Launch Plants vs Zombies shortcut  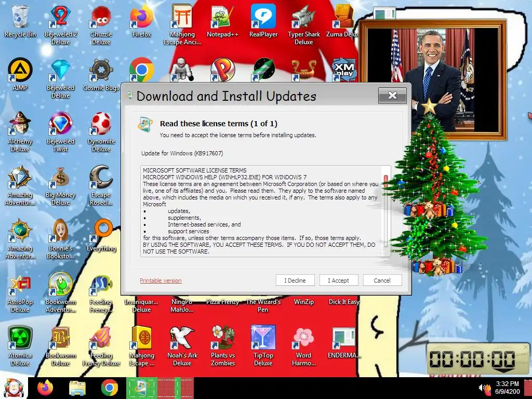click(x=222, y=346)
